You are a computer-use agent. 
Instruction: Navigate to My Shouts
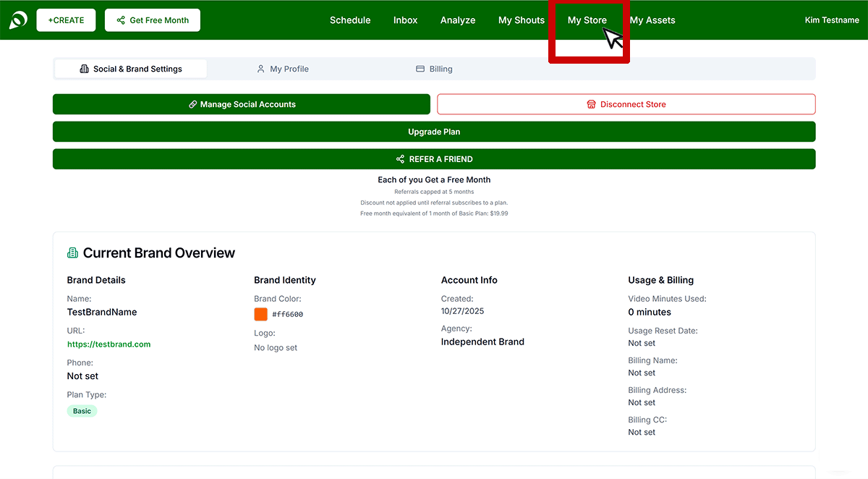click(521, 20)
